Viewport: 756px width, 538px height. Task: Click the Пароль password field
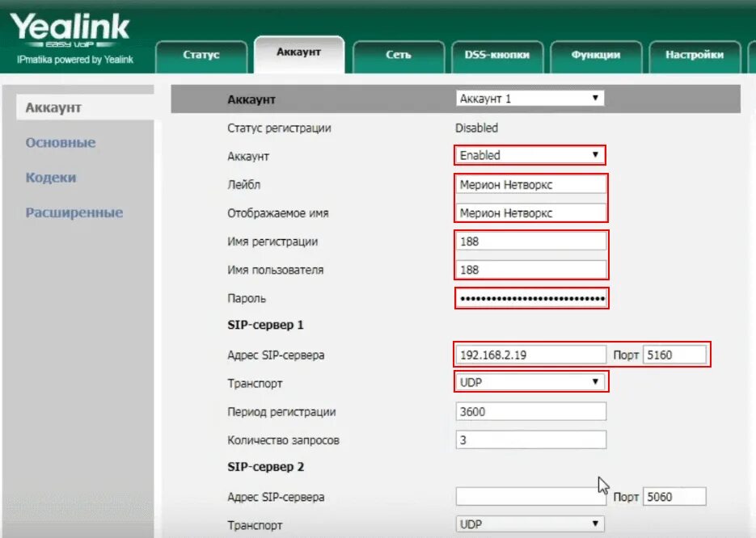[x=531, y=298]
